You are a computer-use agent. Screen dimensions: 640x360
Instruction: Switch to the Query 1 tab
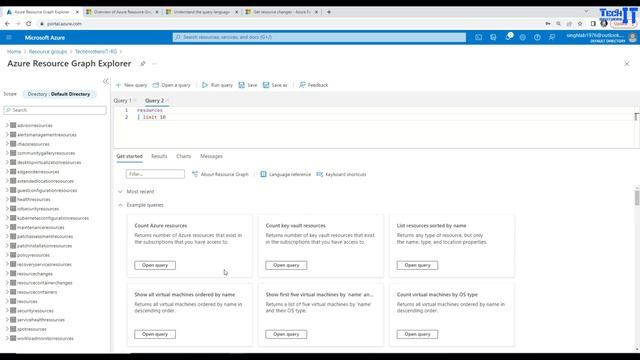coord(122,100)
